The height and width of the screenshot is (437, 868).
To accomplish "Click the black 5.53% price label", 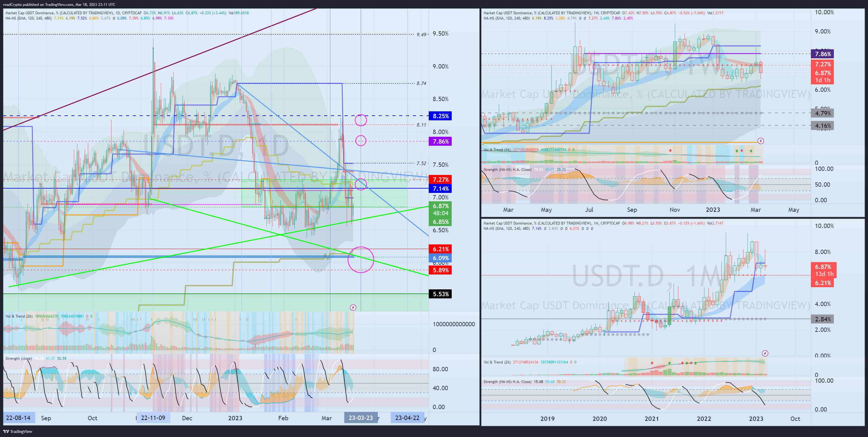I will [441, 294].
